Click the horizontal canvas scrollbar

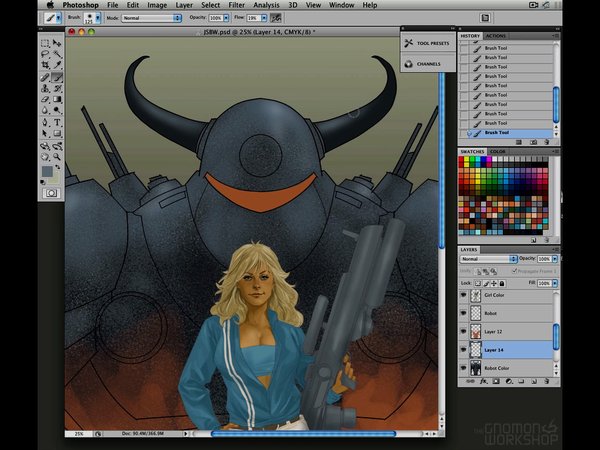(303, 434)
